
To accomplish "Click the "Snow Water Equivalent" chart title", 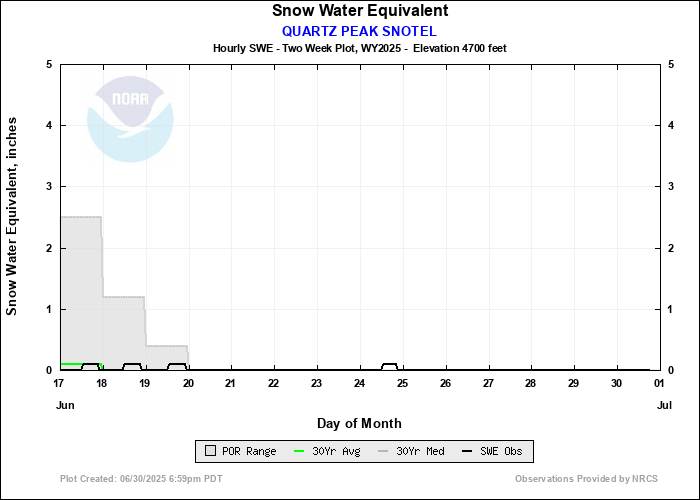I will pos(360,11).
